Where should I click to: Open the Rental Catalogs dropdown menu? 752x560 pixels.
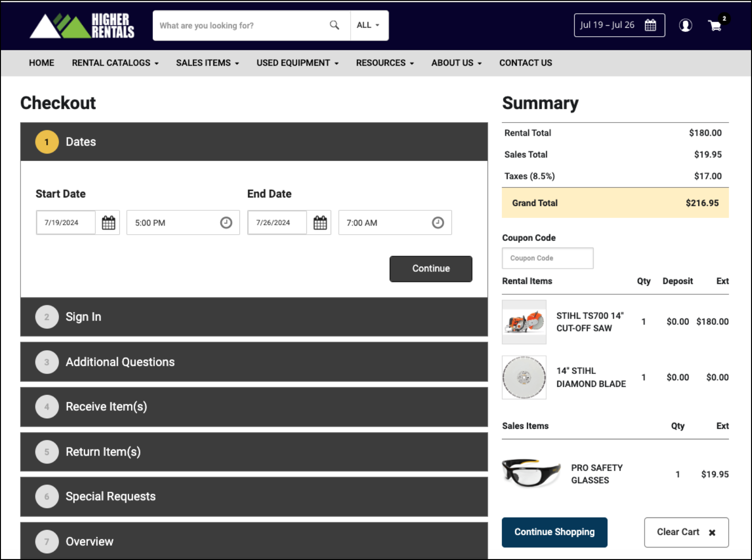115,63
